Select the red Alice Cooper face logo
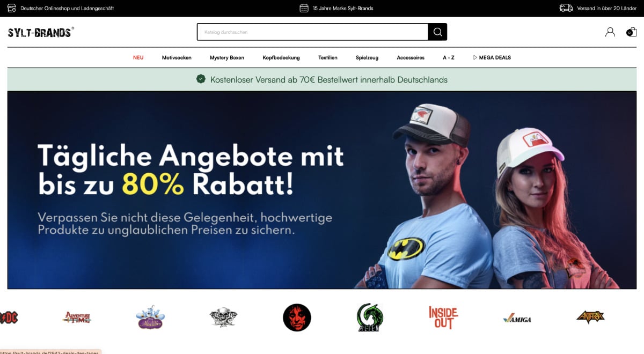 coord(297,318)
